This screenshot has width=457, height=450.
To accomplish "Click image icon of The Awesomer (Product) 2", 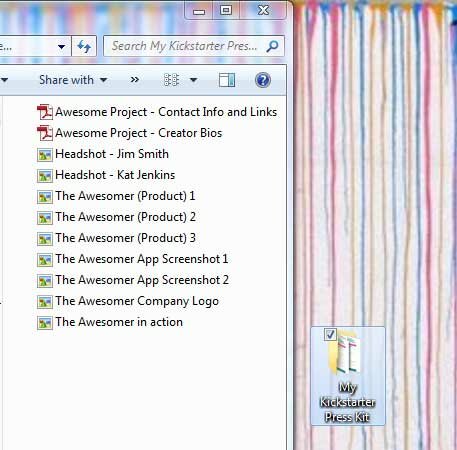I will tap(45, 218).
